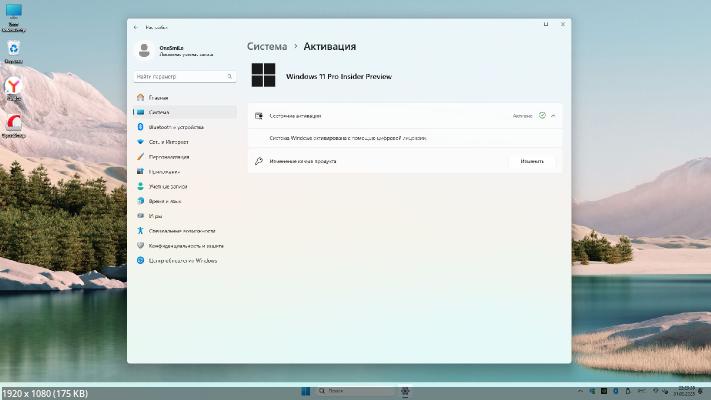Open Конфиденциальность и защита section
The width and height of the screenshot is (711, 400).
pyautogui.click(x=185, y=246)
